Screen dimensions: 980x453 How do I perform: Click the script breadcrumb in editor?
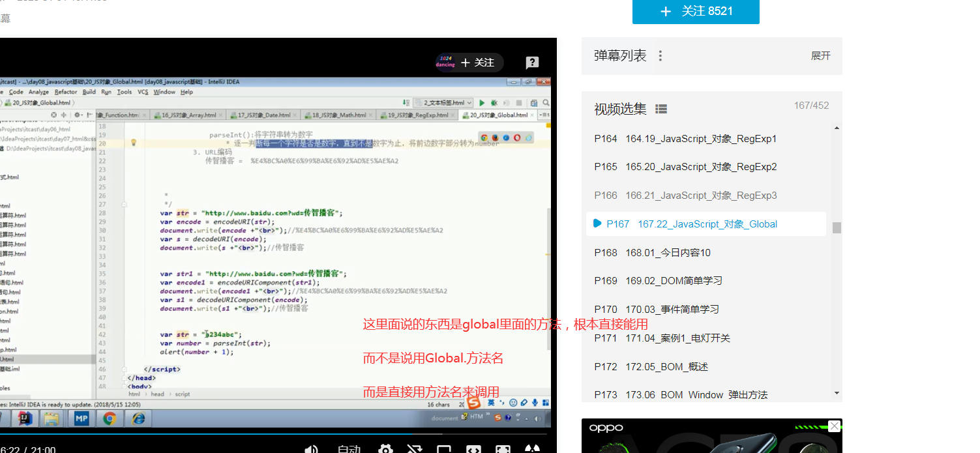[182, 394]
